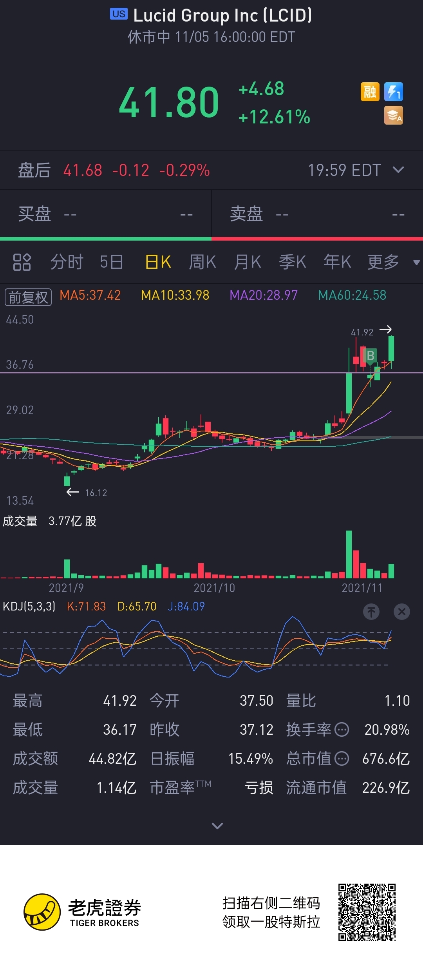This screenshot has width=423, height=980.
Task: Tap the K:71.83 value
Action: tap(86, 606)
